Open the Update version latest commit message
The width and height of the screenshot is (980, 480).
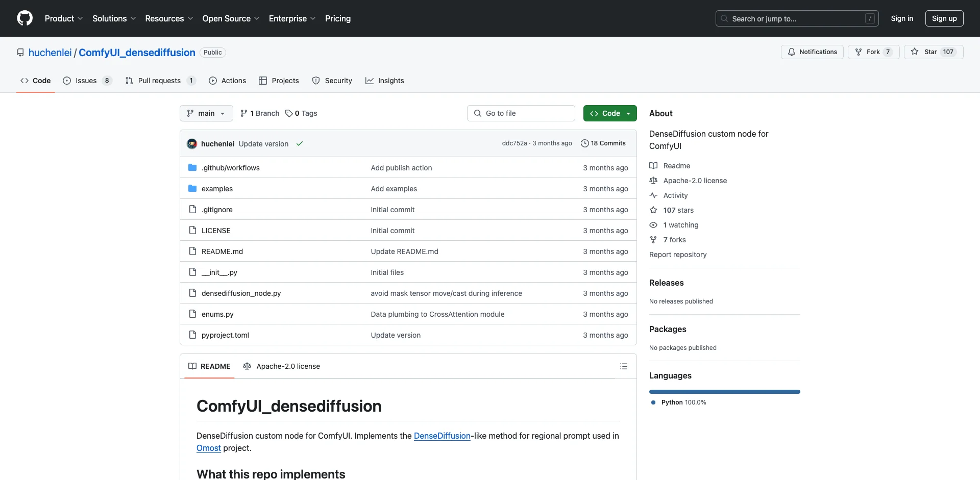point(263,144)
